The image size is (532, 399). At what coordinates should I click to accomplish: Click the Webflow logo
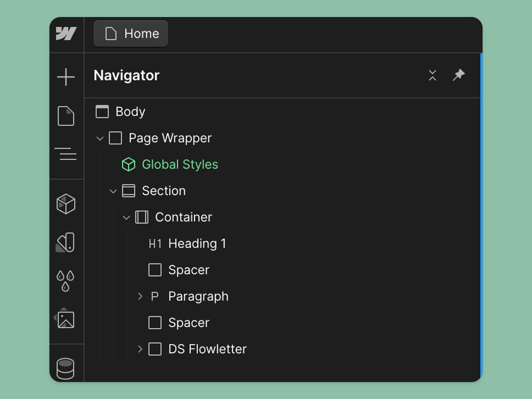(x=66, y=34)
